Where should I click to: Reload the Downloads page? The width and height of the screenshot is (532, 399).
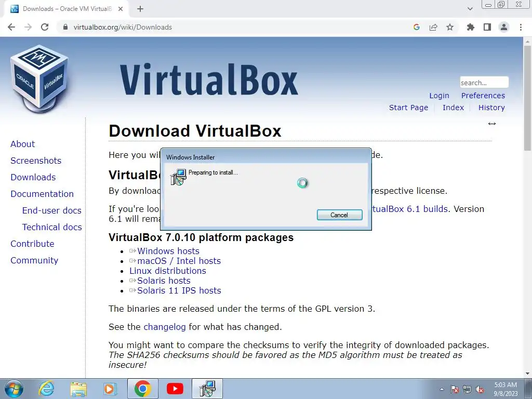pyautogui.click(x=45, y=27)
